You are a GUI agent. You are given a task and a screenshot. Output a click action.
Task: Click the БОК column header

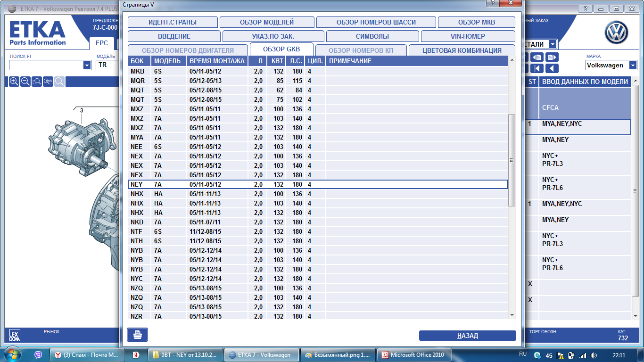click(x=140, y=61)
